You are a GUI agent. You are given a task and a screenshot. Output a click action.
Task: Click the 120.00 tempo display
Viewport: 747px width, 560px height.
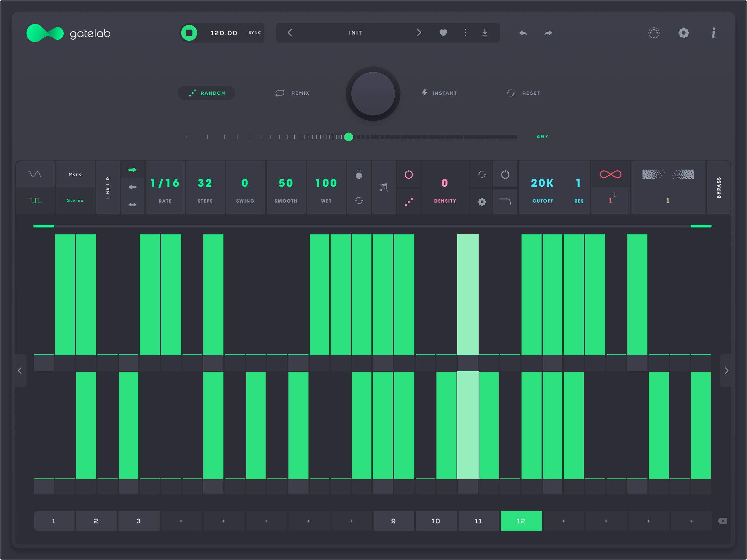(x=223, y=32)
